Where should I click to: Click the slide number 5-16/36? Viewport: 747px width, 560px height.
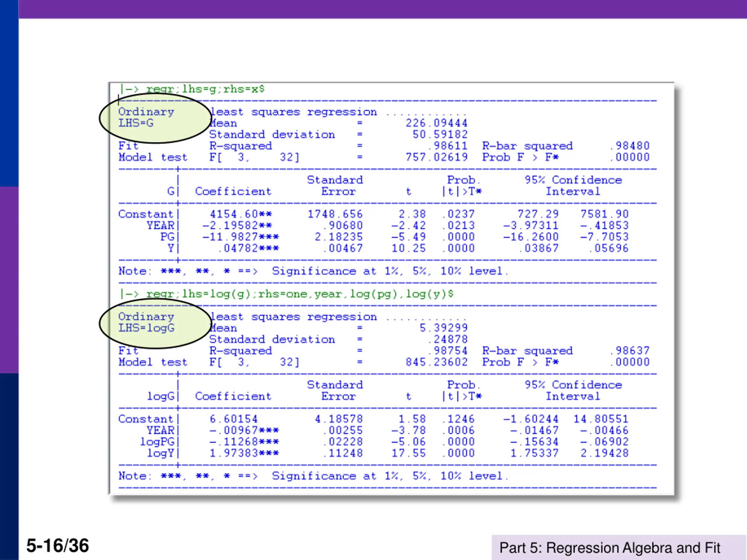58,546
